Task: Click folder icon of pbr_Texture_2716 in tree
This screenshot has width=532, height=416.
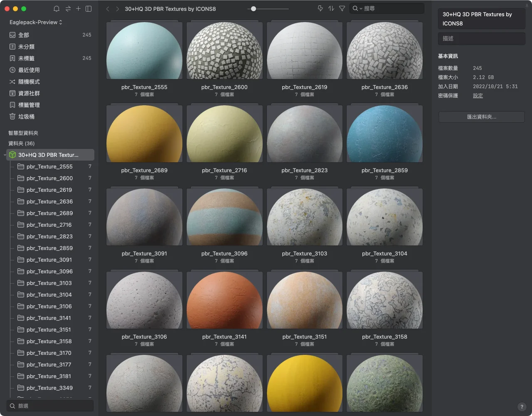Action: tap(21, 225)
